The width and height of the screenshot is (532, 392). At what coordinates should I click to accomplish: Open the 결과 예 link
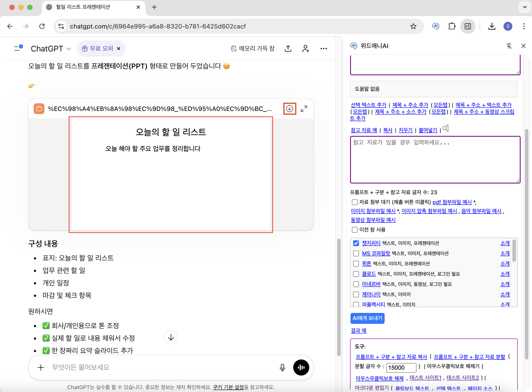click(358, 330)
